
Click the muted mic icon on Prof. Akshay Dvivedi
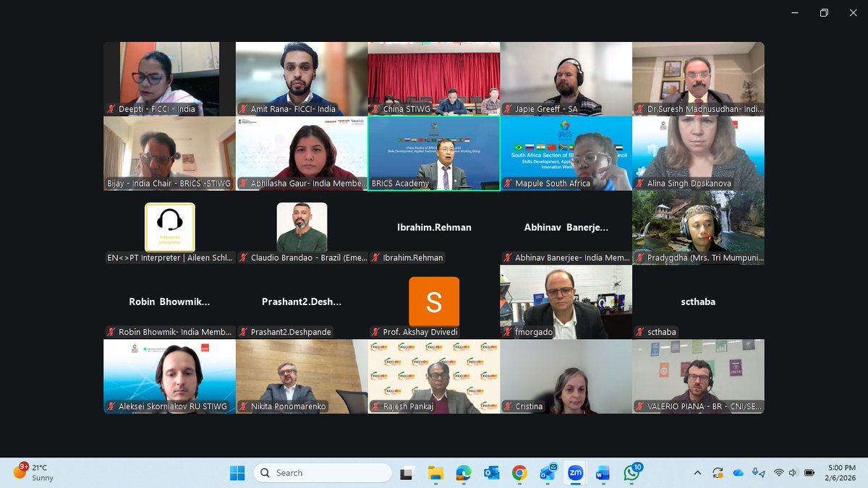click(375, 332)
